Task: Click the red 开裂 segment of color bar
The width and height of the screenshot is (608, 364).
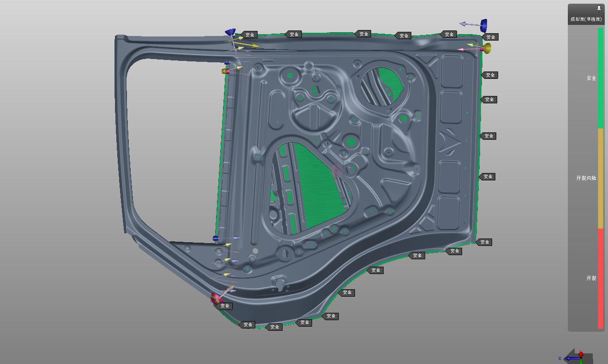Action: 601,278
